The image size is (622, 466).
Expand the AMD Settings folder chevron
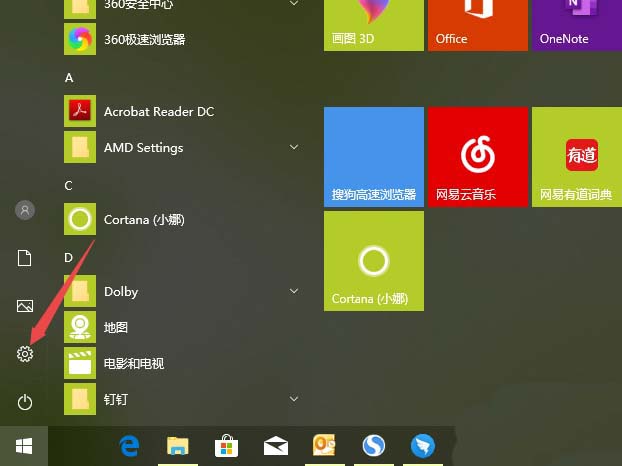point(294,147)
